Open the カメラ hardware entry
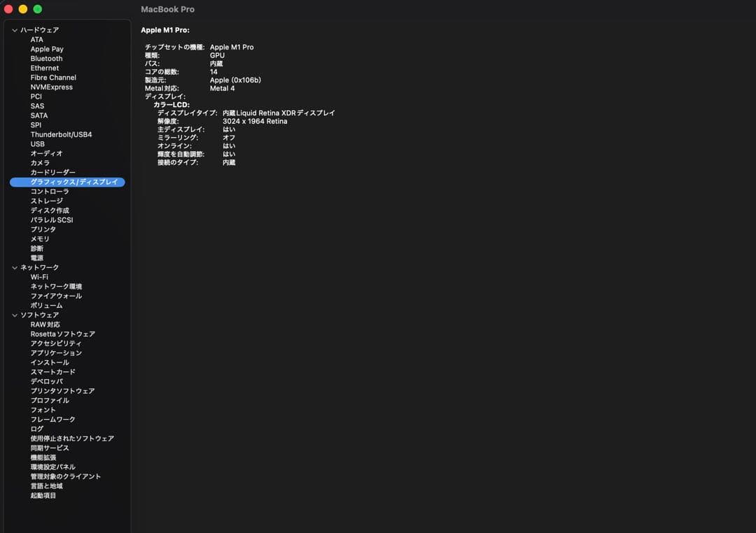 coord(40,163)
